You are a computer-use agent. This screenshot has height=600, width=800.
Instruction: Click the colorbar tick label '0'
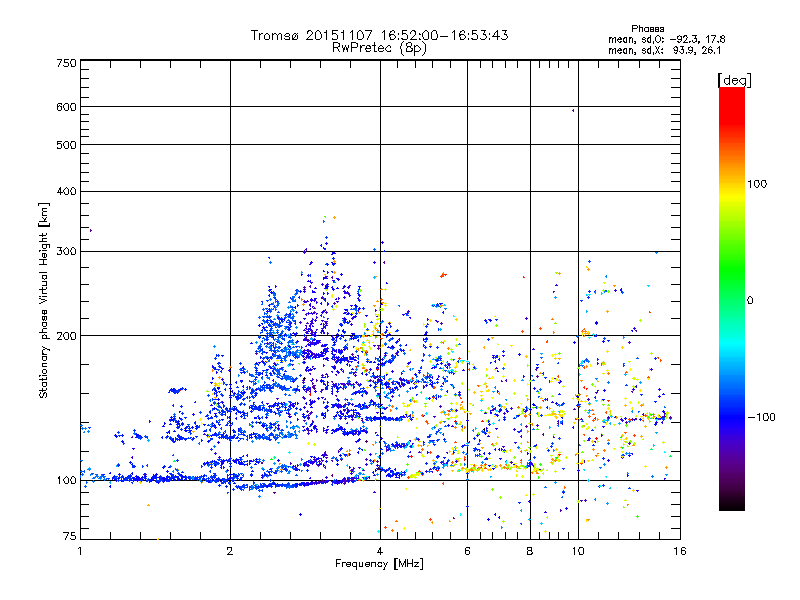[x=750, y=301]
